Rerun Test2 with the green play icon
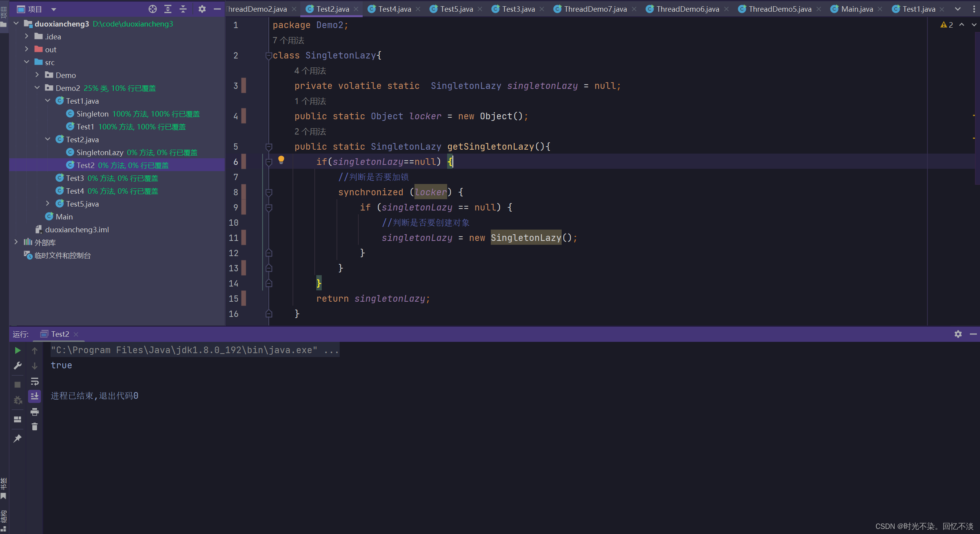Viewport: 980px width, 534px height. click(18, 350)
